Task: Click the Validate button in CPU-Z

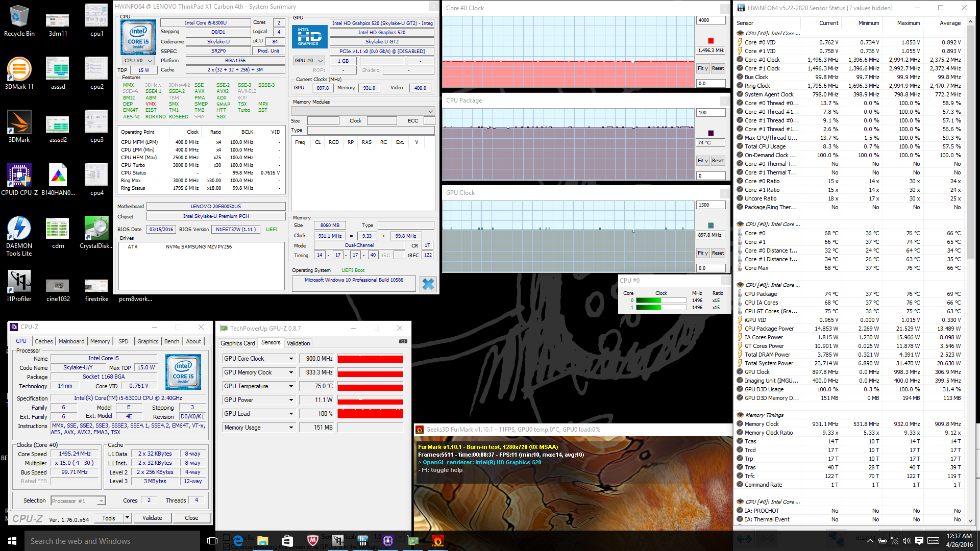Action: (152, 518)
